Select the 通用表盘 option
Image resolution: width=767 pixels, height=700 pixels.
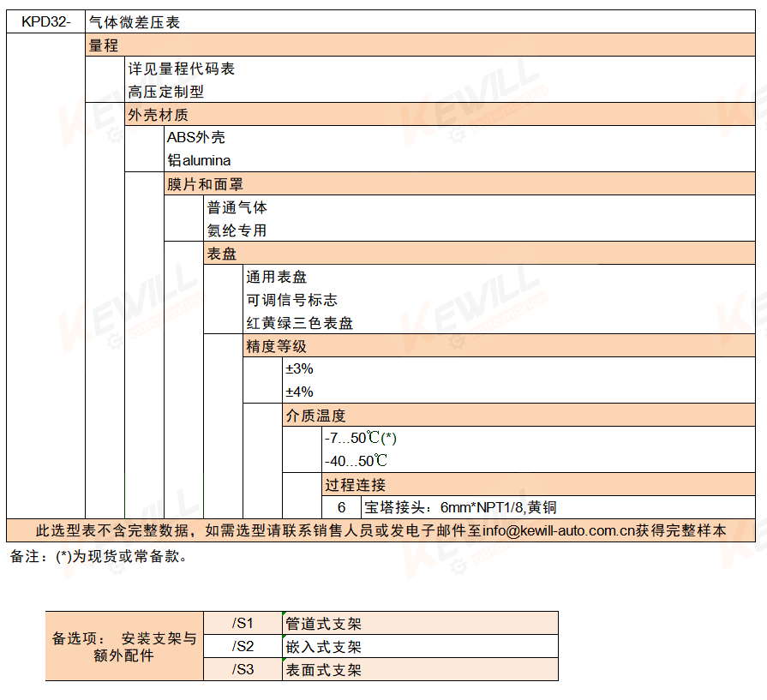500,277
